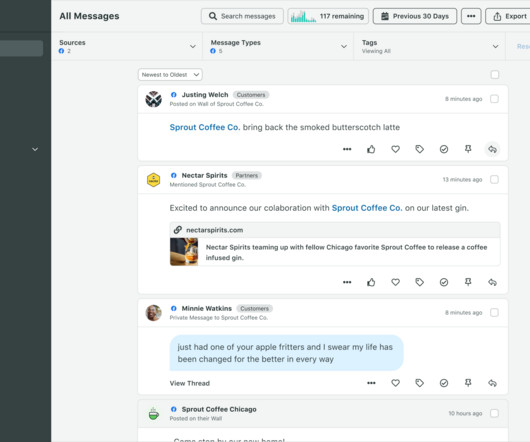Click the Customers tag on Justing Welch
530x442 pixels.
(x=251, y=95)
